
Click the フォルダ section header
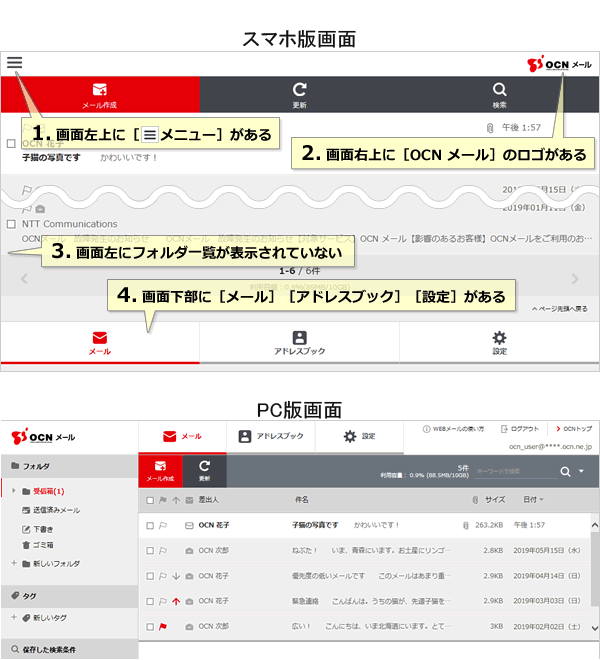click(69, 466)
